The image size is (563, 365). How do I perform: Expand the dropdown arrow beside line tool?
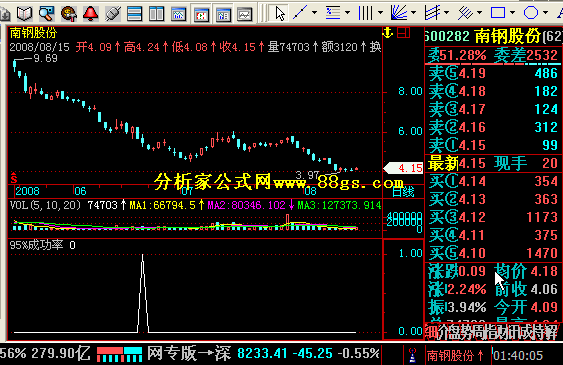click(x=315, y=13)
